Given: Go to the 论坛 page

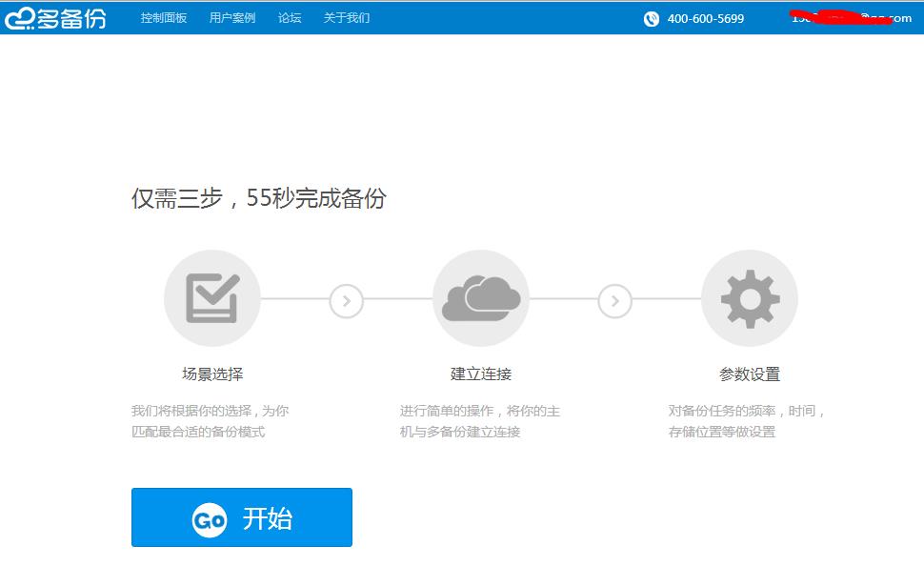Looking at the screenshot, I should [x=290, y=18].
